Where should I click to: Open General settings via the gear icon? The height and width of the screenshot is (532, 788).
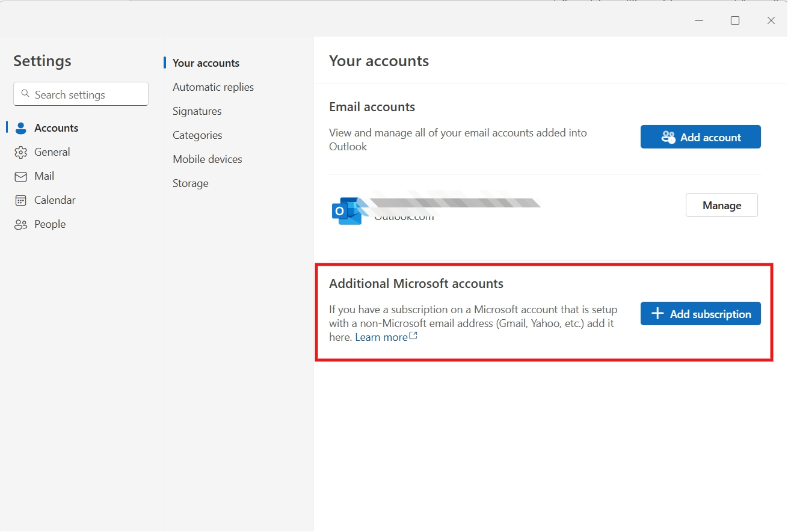point(20,151)
